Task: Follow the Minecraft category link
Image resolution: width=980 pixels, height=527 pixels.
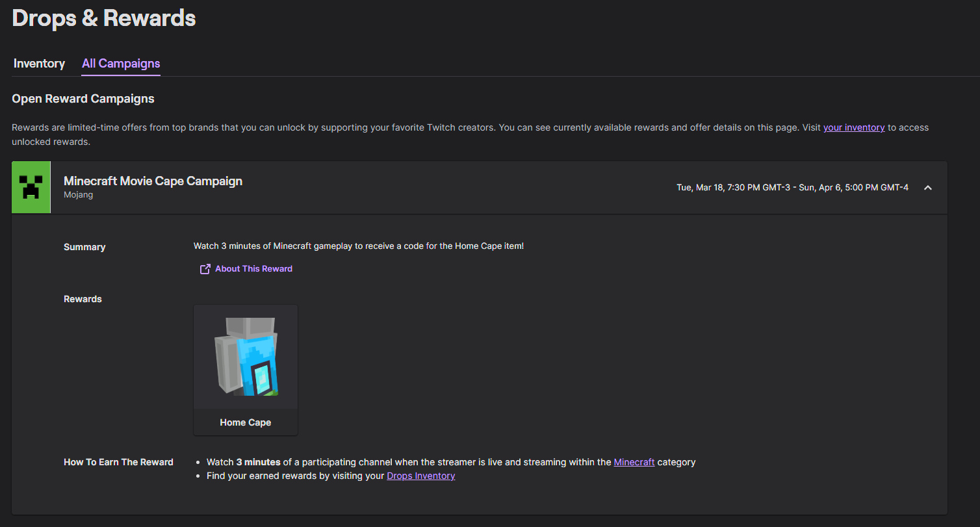Action: (634, 462)
